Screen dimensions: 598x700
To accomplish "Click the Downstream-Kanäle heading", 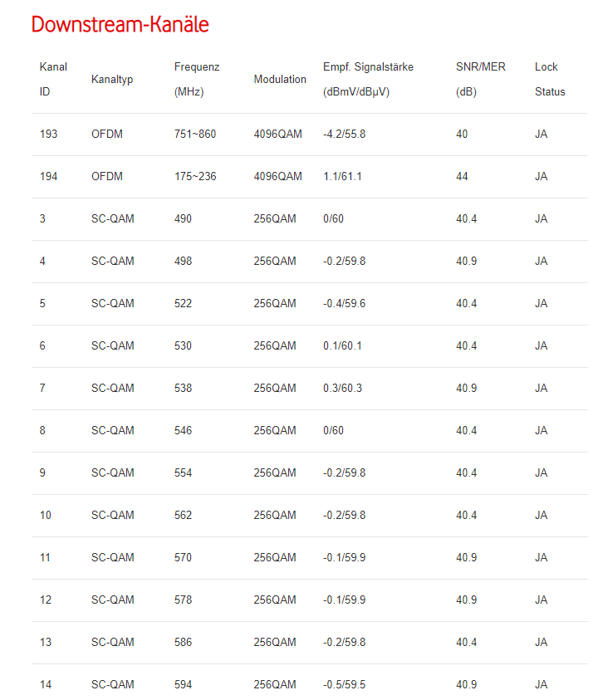I will pos(120,25).
